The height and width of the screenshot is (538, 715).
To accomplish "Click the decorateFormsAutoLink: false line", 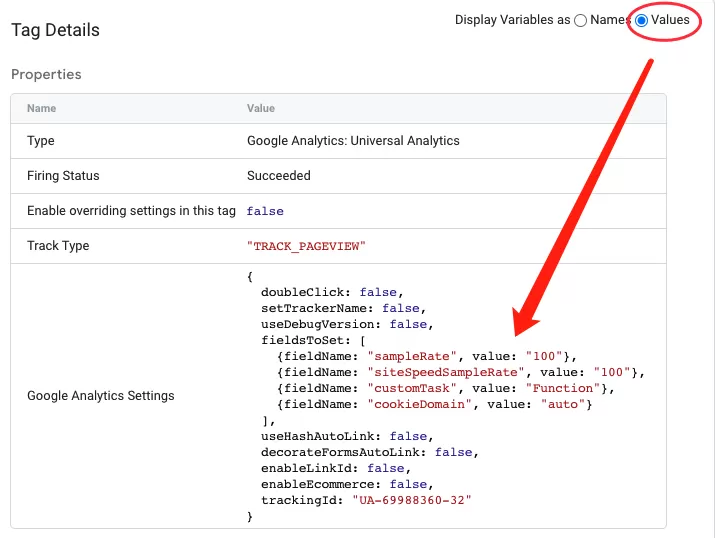I will [x=370, y=452].
